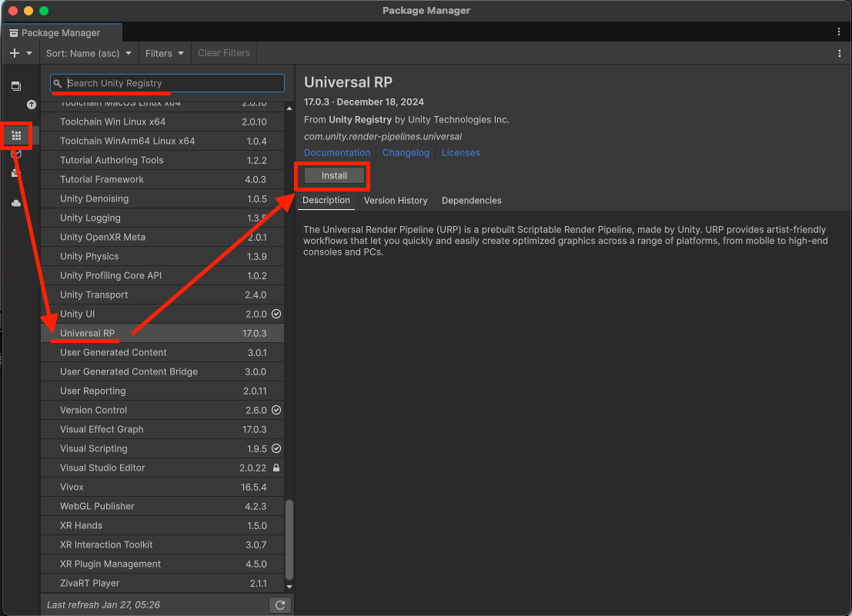The height and width of the screenshot is (616, 852).
Task: Open the Documentation link
Action: [x=337, y=153]
